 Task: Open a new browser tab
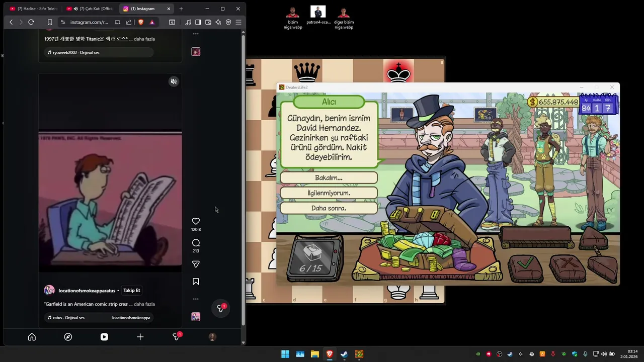pyautogui.click(x=181, y=9)
